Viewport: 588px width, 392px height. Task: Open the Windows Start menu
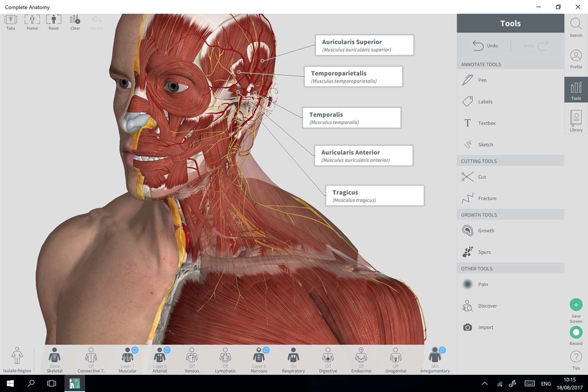point(10,384)
